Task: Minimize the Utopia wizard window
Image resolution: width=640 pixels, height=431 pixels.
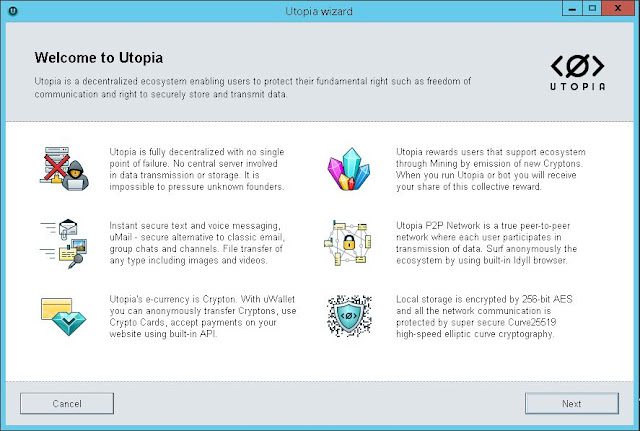Action: pos(572,9)
